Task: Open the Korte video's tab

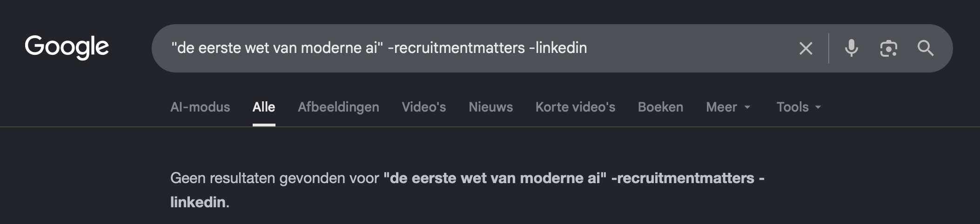Action: 576,107
